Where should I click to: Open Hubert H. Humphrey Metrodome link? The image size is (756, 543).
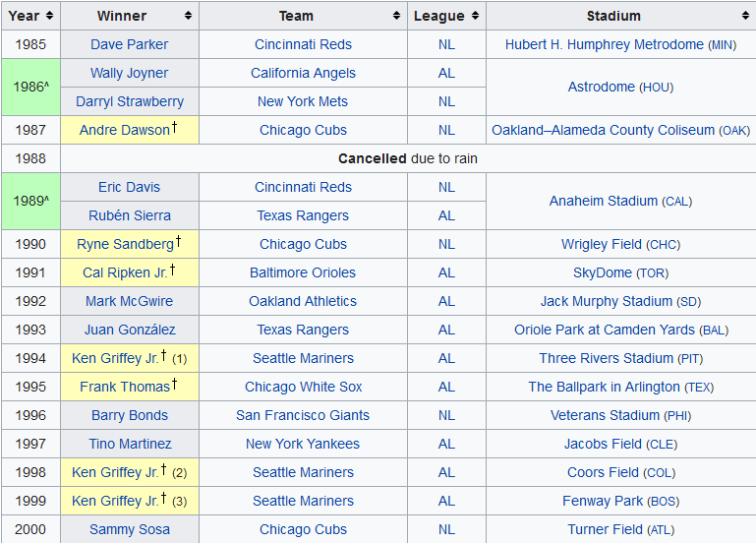604,44
